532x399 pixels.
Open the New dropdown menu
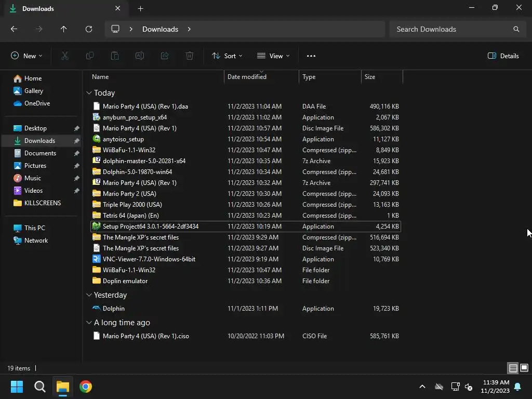pos(27,56)
